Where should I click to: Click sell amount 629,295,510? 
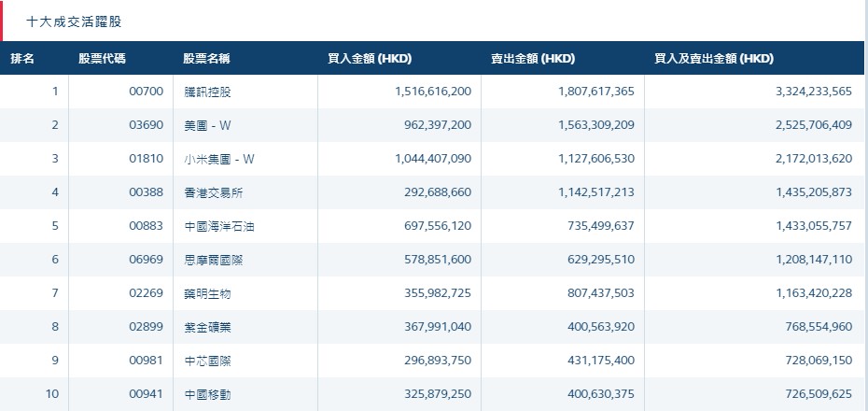[x=601, y=260]
